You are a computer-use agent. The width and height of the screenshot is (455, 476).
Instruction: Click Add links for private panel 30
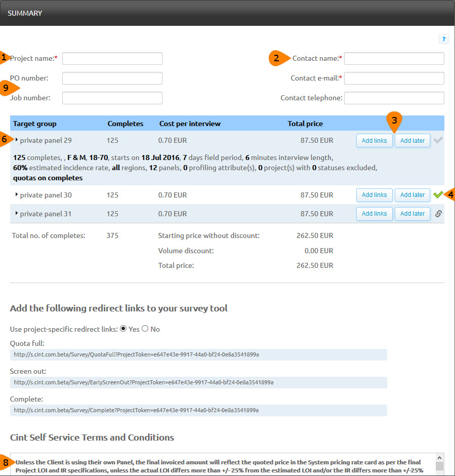[374, 195]
